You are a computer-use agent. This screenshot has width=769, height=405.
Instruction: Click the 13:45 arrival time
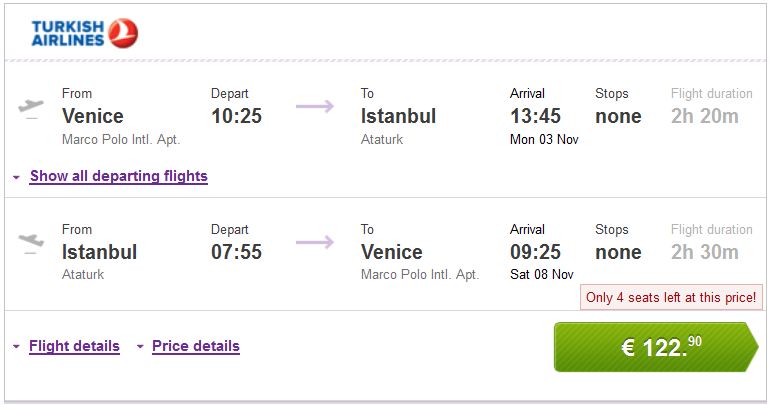(536, 116)
